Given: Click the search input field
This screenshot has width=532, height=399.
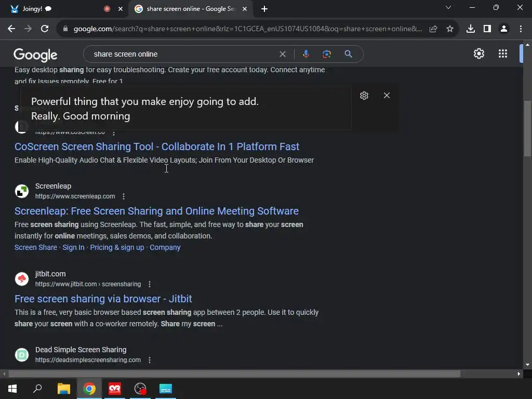Looking at the screenshot, I should [183, 54].
